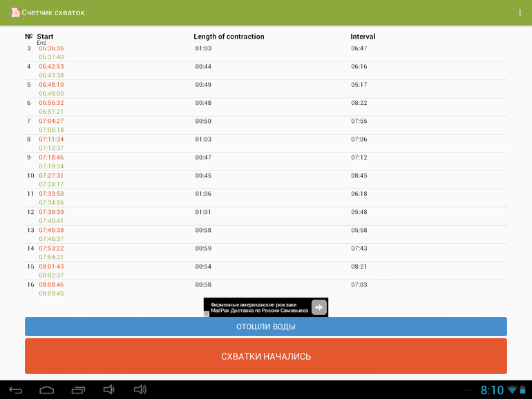Tap the Start column header
532x399 pixels.
coord(45,37)
